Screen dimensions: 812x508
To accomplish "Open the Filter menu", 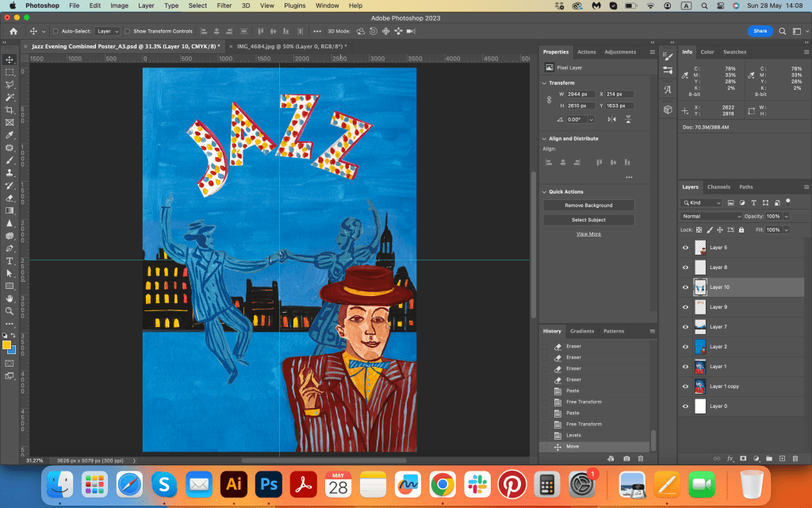I will pyautogui.click(x=224, y=6).
